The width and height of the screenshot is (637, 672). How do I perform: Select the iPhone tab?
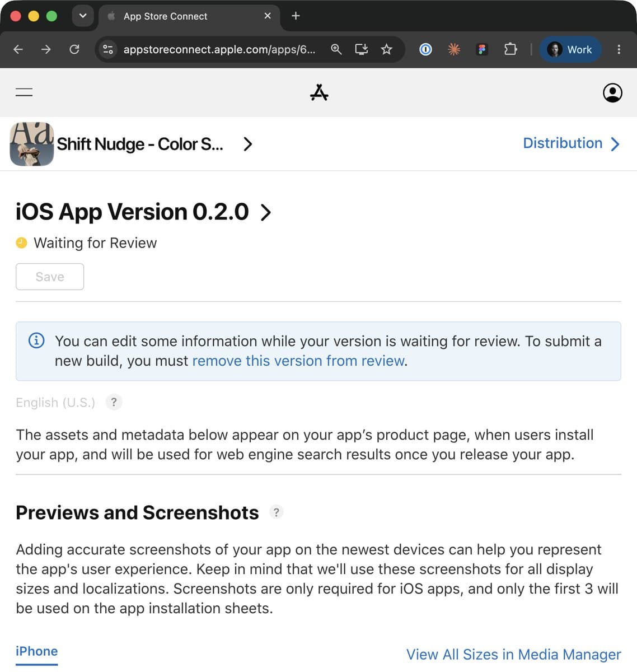[x=37, y=652]
